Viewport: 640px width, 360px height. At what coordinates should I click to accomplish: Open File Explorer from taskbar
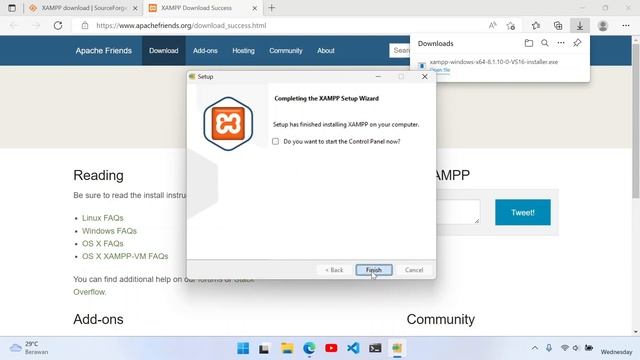(287, 348)
